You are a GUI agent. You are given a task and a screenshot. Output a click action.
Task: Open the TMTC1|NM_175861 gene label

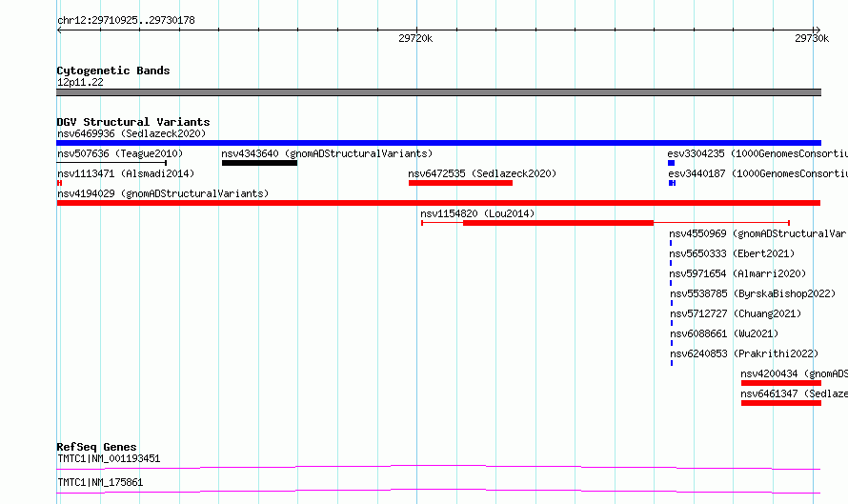(x=100, y=482)
